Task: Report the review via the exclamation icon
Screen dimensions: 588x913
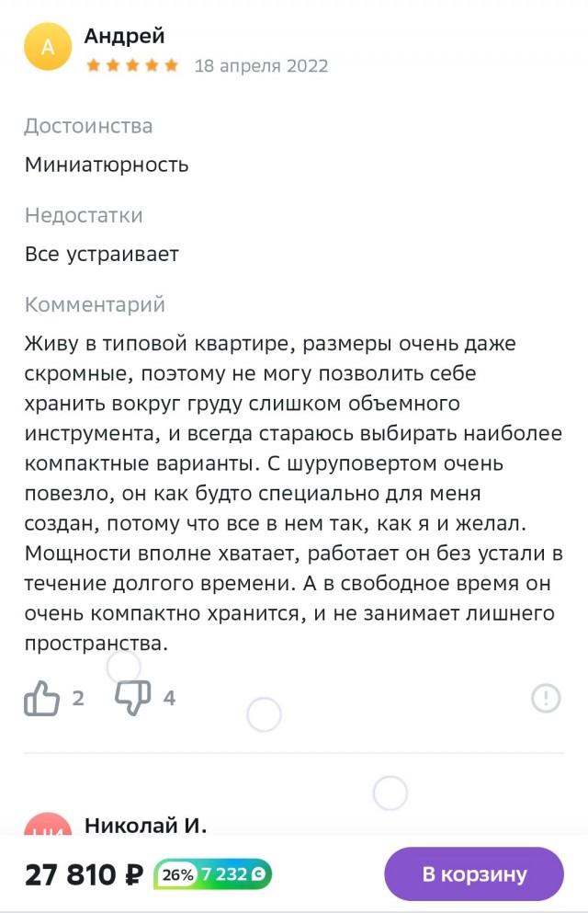Action: [x=546, y=699]
